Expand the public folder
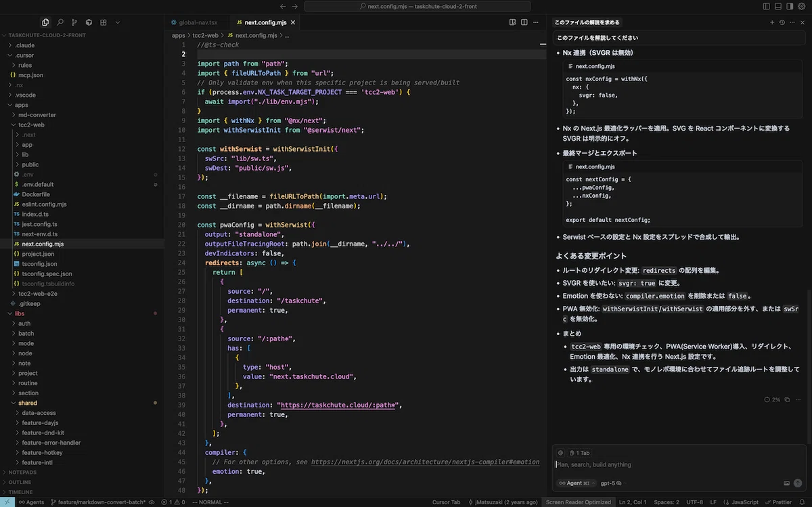Viewport: 812px width, 507px height. coord(82,164)
